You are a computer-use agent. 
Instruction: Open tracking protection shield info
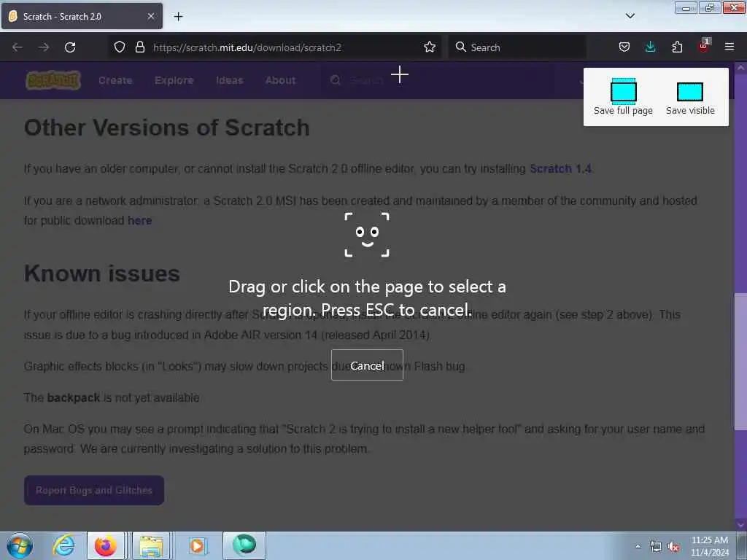tap(120, 47)
